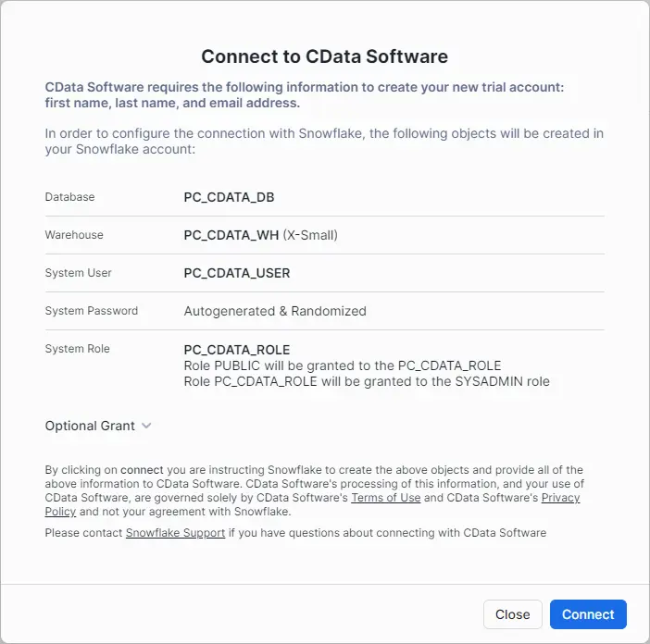
Task: Select the bold PC_CDATA_ROLE system role value
Action: coord(237,350)
